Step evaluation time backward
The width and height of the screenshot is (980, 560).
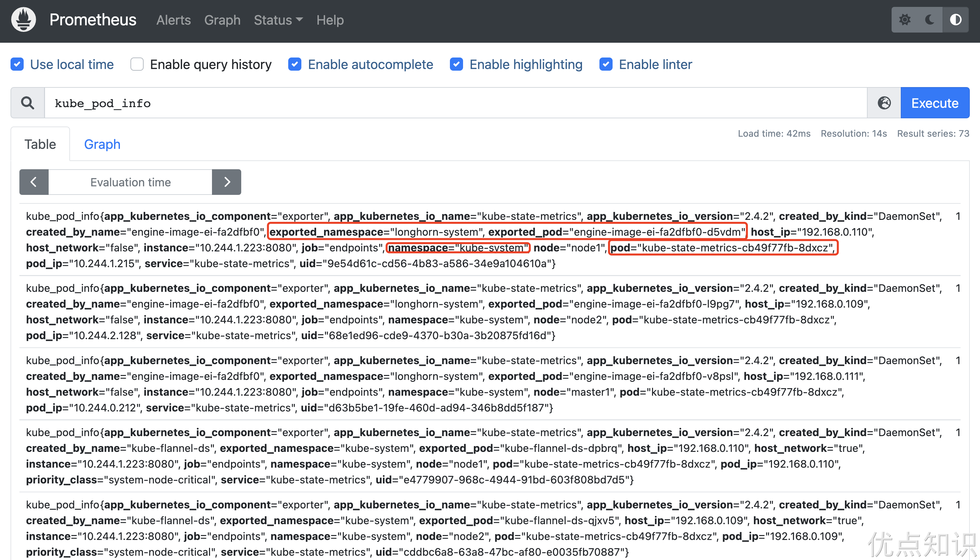[34, 182]
